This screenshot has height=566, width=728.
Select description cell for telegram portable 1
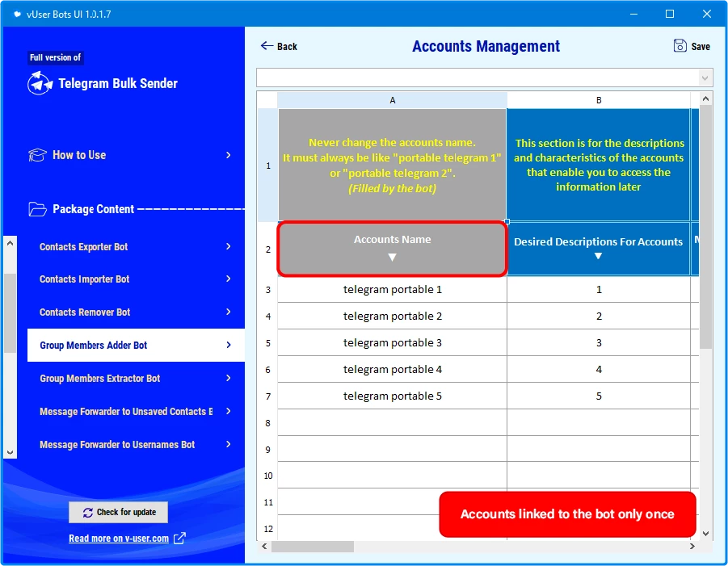tap(599, 290)
